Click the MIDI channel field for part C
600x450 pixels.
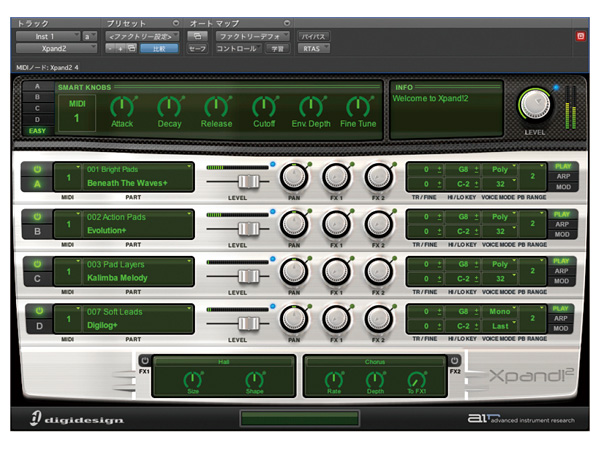68,272
